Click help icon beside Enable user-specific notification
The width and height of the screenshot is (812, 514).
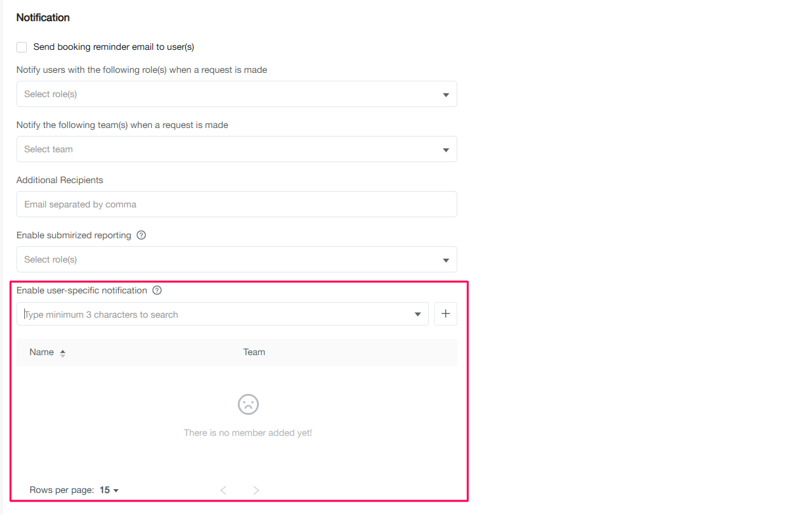pyautogui.click(x=157, y=290)
